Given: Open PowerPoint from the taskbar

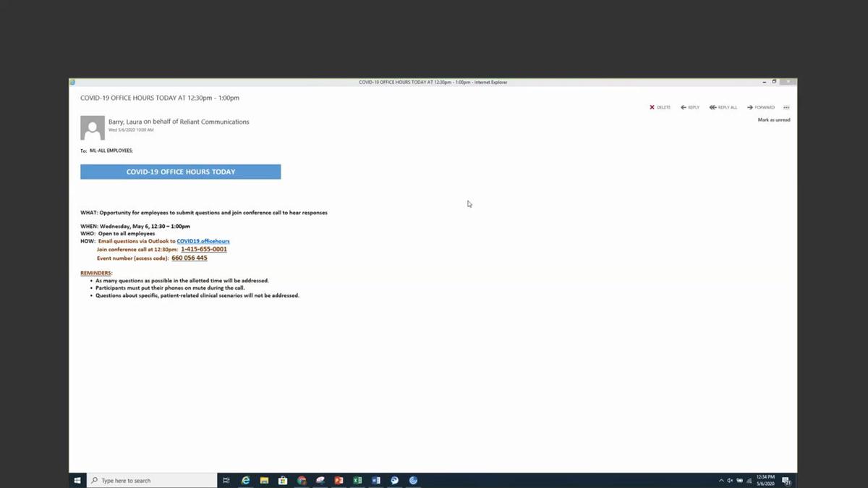Looking at the screenshot, I should (339, 480).
